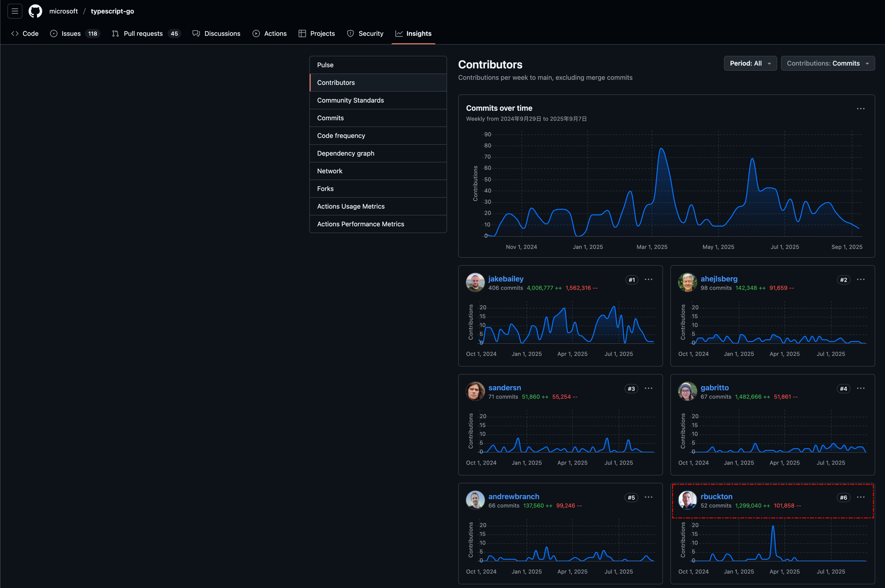The image size is (885, 588).
Task: Open jakebailey's profile link
Action: [506, 279]
